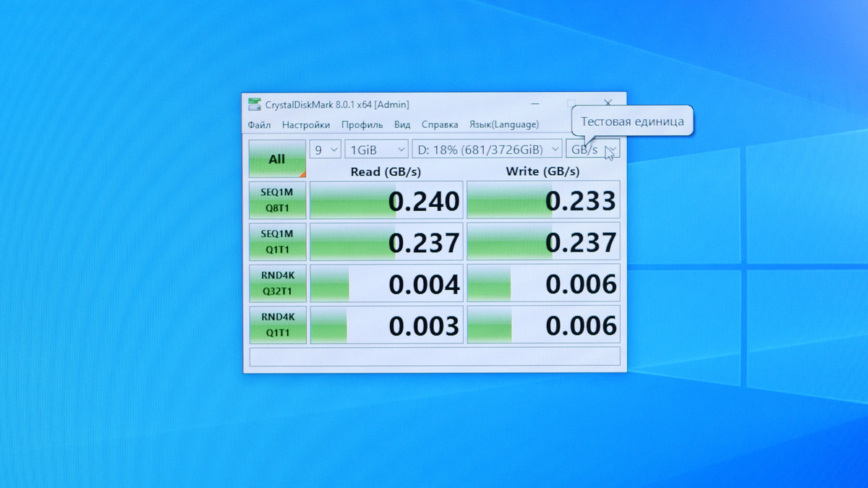Open the GB/s test unit dropdown
The image size is (868, 488).
592,150
